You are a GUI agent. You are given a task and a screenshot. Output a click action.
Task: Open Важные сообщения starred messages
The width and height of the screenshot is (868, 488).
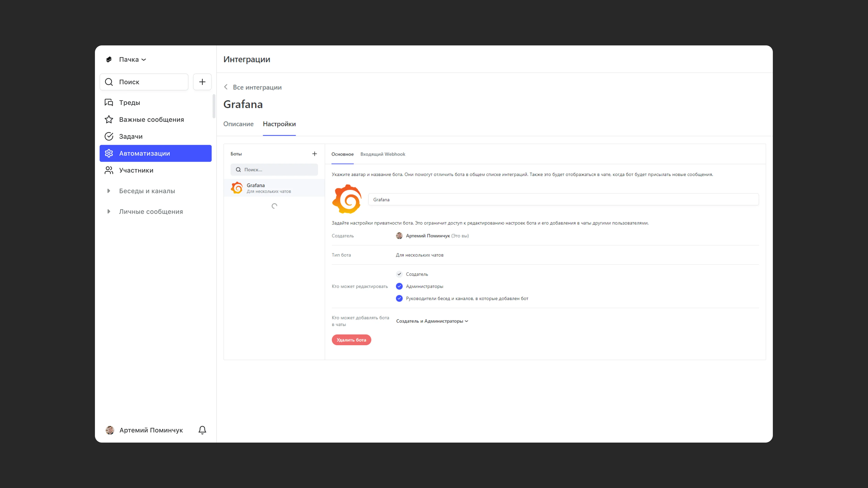[151, 120]
